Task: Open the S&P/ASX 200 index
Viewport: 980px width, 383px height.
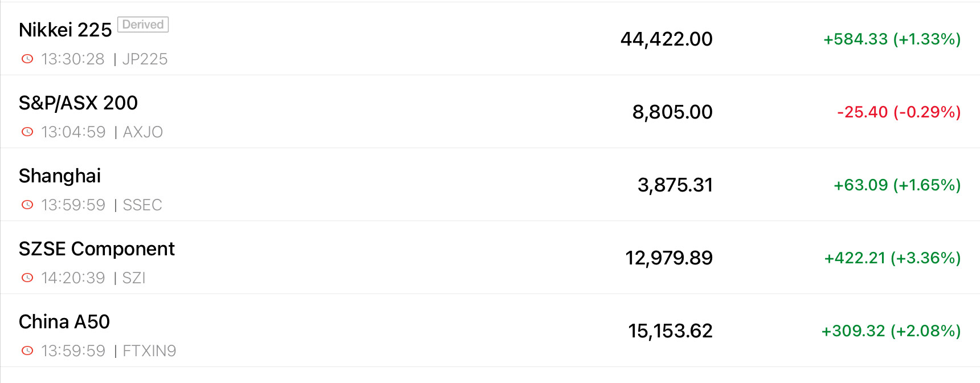Action: 78,103
